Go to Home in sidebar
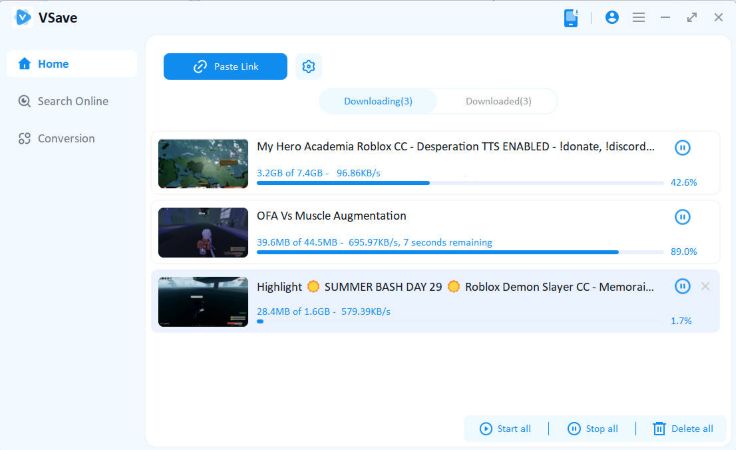Image resolution: width=736 pixels, height=450 pixels. [x=71, y=64]
